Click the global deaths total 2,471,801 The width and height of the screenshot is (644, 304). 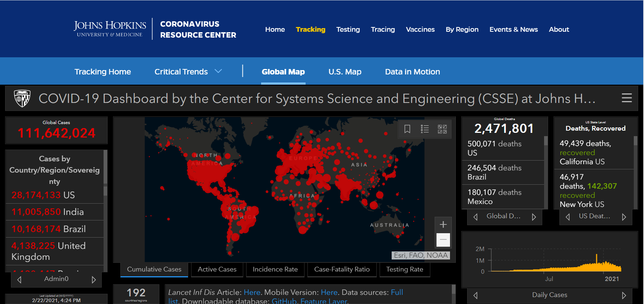[x=504, y=128]
